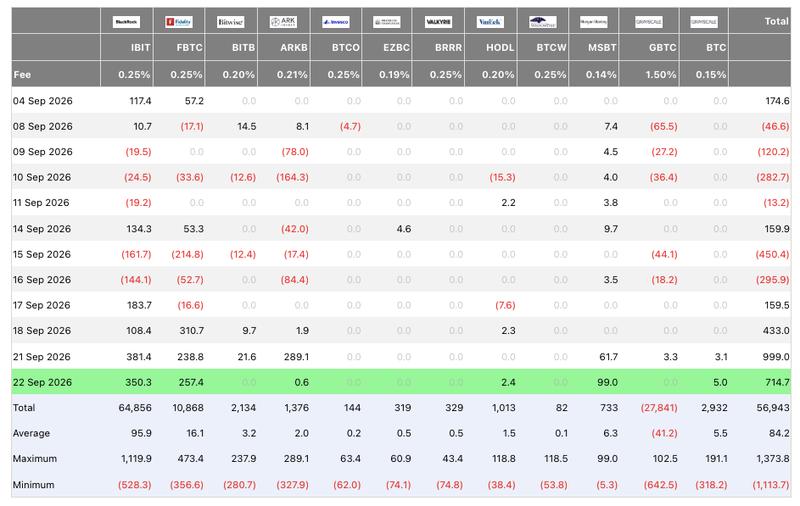Click the MSBT ticker header

tap(602, 47)
